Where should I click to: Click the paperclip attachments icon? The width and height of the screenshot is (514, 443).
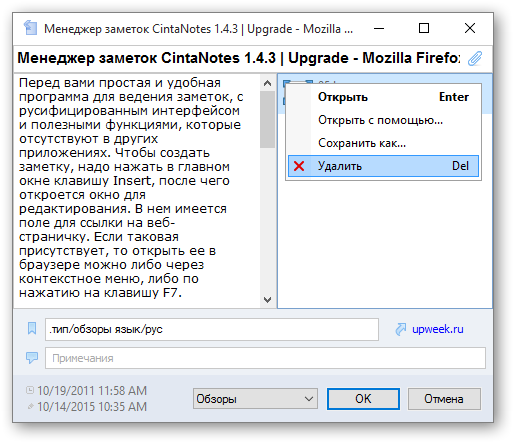pyautogui.click(x=475, y=58)
